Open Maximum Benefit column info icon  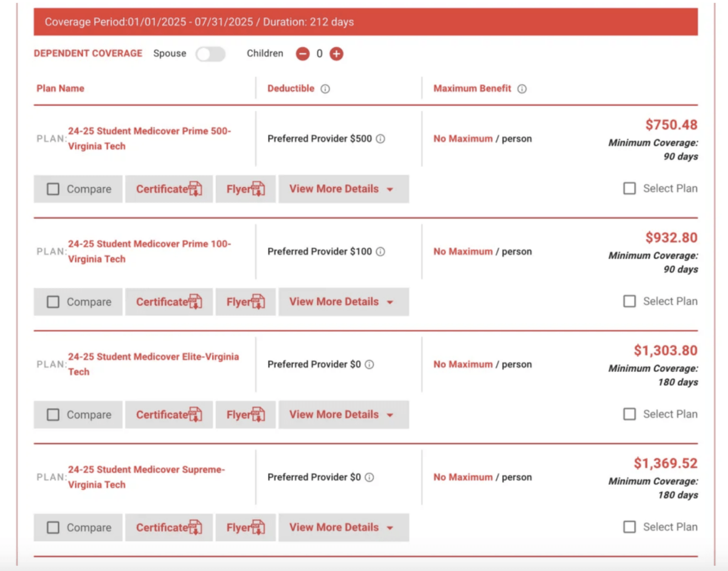click(x=523, y=89)
